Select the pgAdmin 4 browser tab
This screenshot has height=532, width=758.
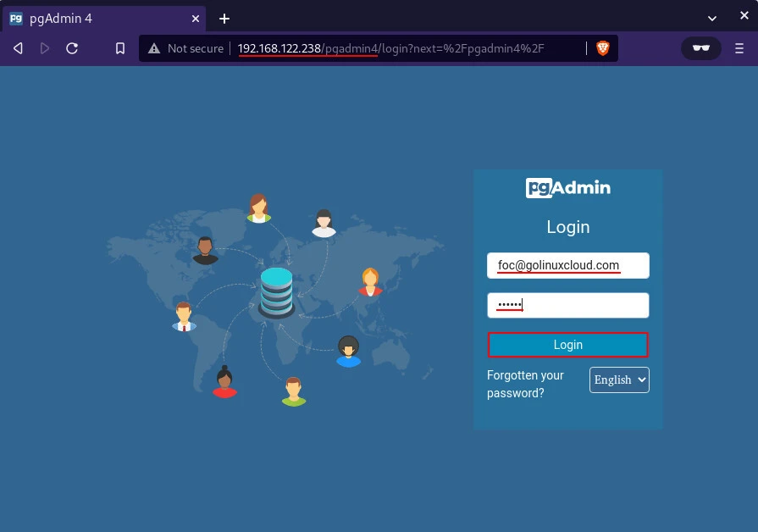(93, 18)
